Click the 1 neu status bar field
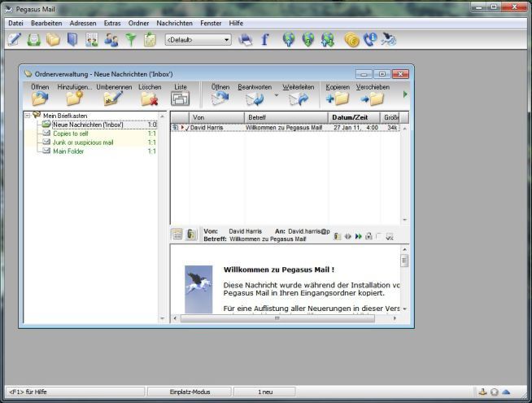532x403 pixels. pyautogui.click(x=264, y=392)
